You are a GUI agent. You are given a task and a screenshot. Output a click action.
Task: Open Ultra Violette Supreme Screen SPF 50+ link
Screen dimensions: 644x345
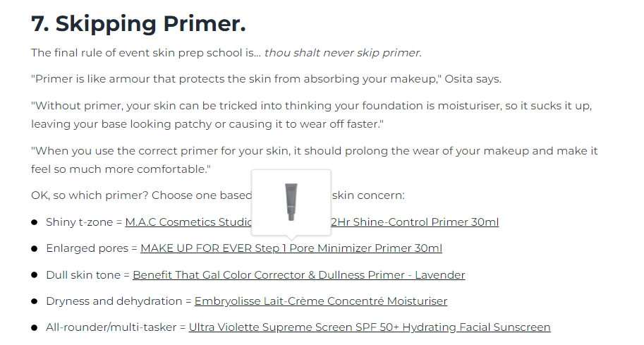coord(369,327)
